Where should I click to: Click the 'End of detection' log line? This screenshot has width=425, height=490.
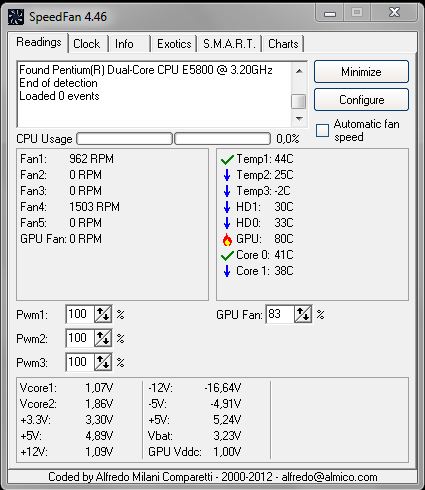(58, 83)
